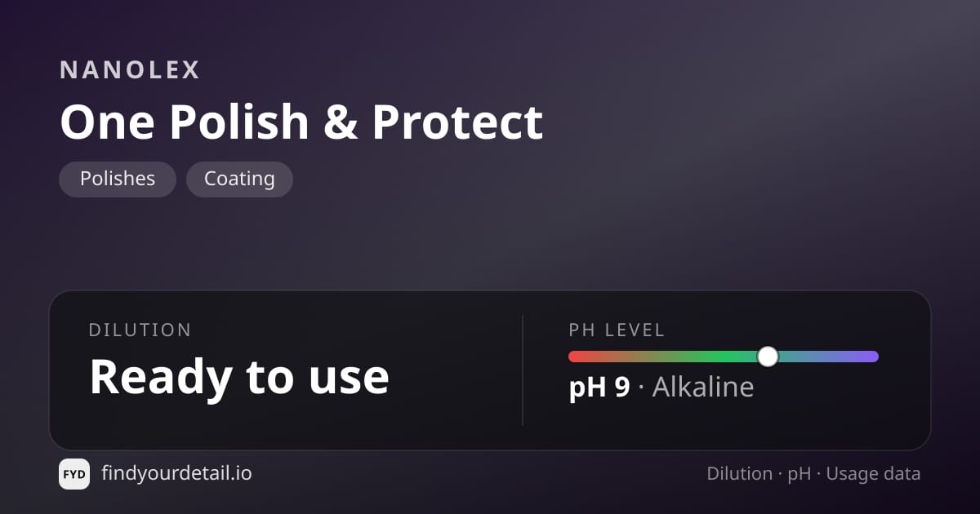Click the Alkaline label
The image size is (980, 514).
coord(703,387)
